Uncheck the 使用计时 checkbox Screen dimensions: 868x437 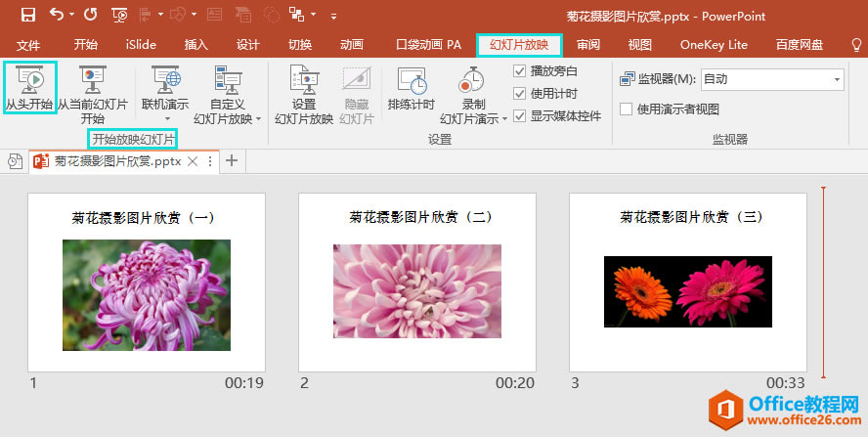(519, 94)
